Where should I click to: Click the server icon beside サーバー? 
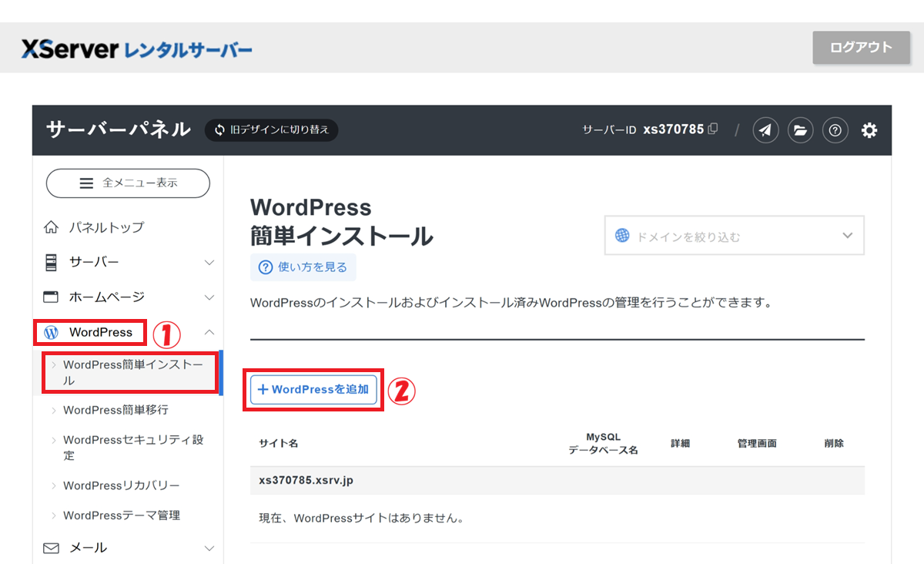(51, 262)
